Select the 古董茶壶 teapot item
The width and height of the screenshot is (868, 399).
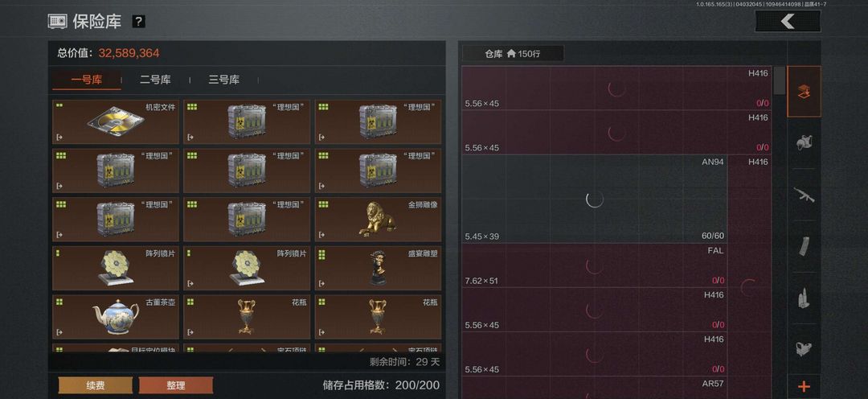(116, 317)
